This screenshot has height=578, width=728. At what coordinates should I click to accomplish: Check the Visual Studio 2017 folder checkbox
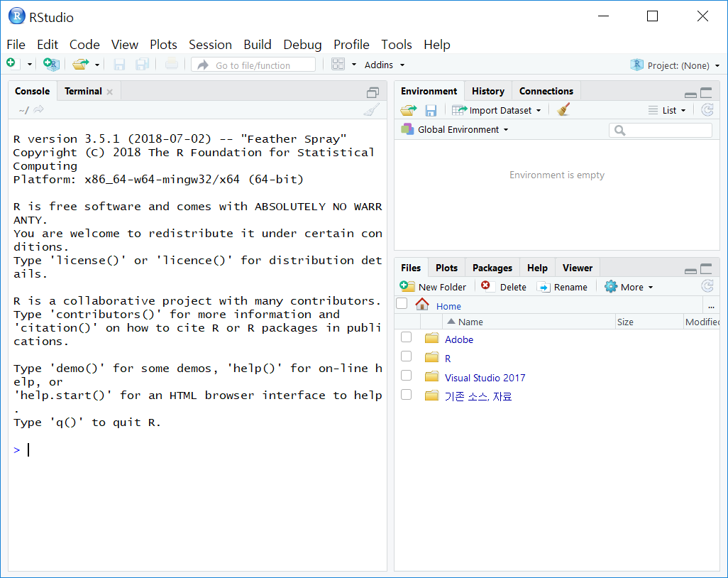[407, 375]
